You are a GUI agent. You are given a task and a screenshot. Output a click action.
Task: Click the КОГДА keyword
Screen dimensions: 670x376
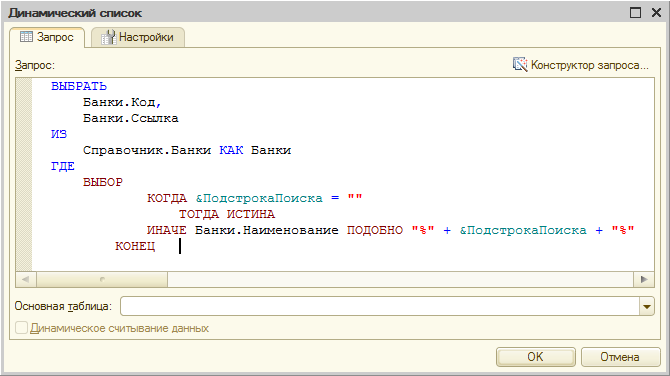pyautogui.click(x=167, y=198)
